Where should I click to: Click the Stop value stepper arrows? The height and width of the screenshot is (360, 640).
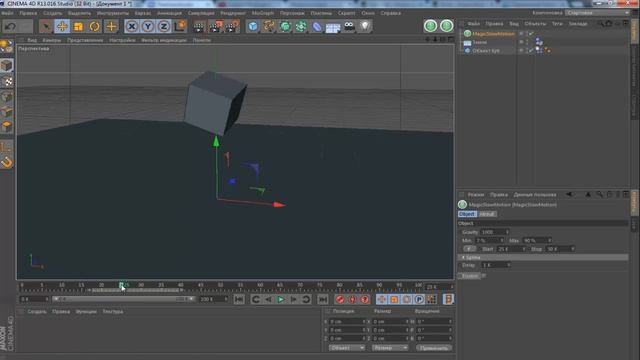(x=572, y=249)
